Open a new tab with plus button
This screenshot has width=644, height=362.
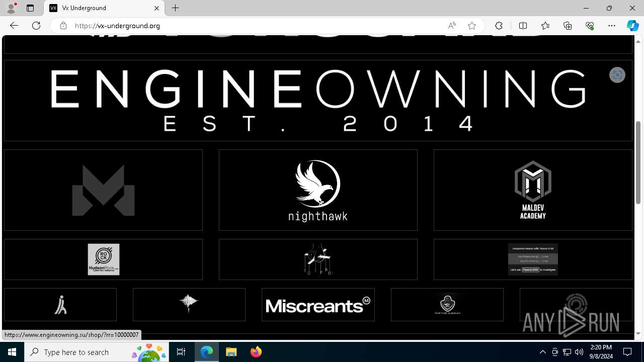point(175,8)
